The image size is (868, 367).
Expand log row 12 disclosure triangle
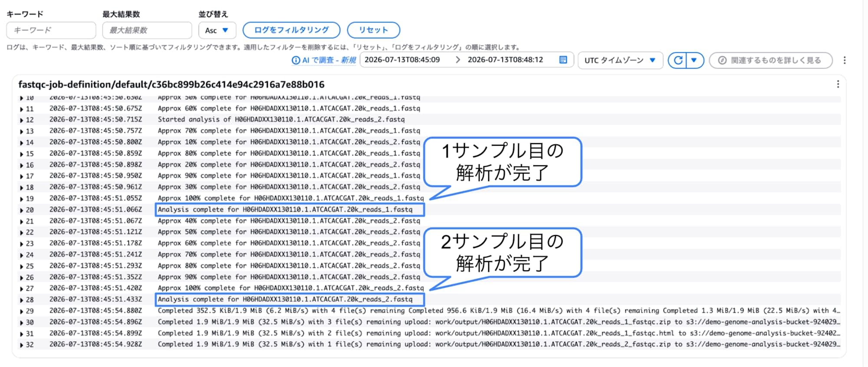(22, 120)
